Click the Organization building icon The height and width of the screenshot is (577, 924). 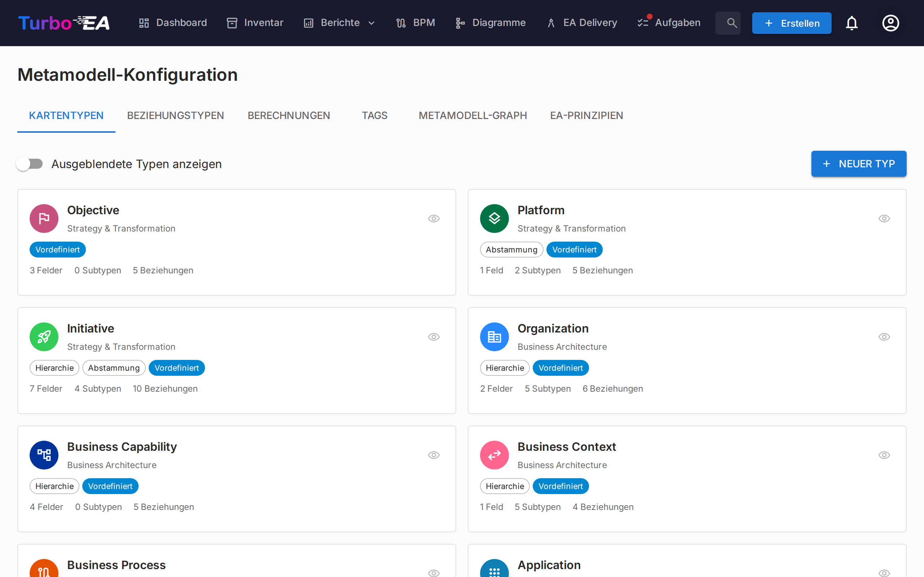coord(494,336)
